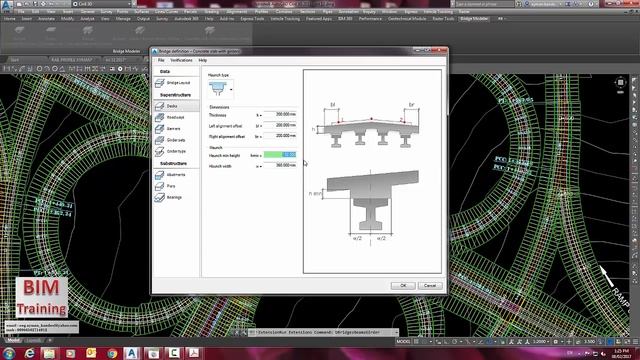Switch to AutoCAD from the taskbar
This screenshot has width=640, height=360.
[x=132, y=353]
